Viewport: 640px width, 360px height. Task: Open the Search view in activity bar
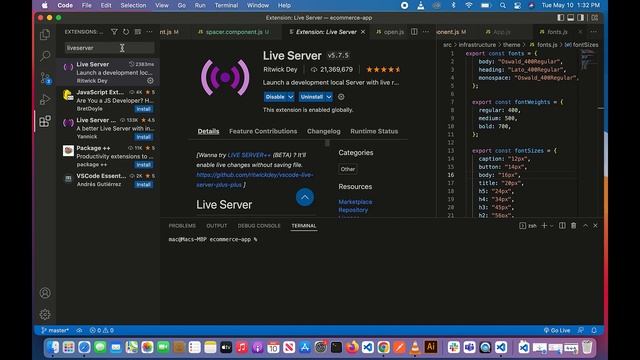click(45, 56)
